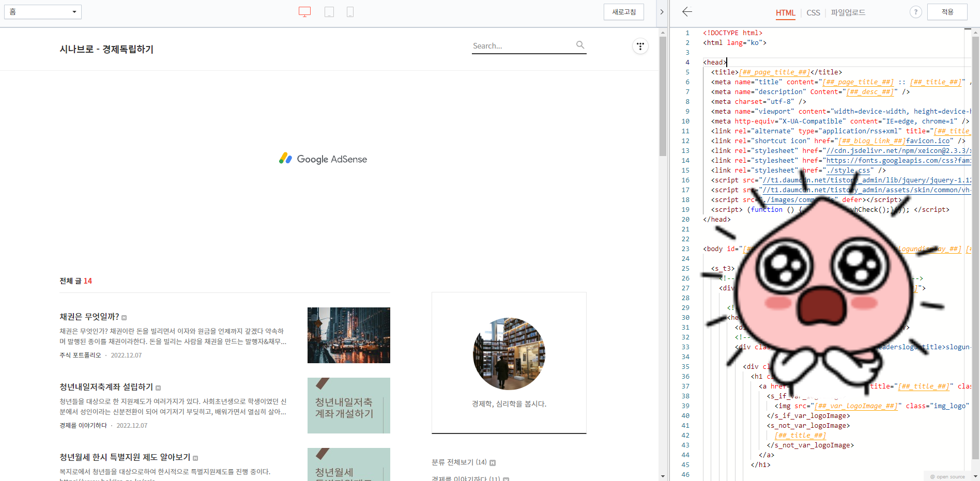Open post 청년월세 한시 특별지원 제도 알아보기

125,457
